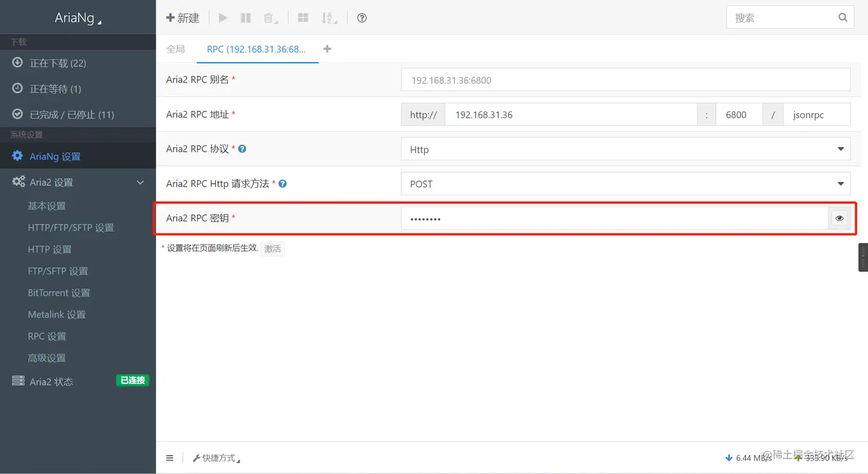Click the Aria2 状态 server icon

pyautogui.click(x=18, y=381)
